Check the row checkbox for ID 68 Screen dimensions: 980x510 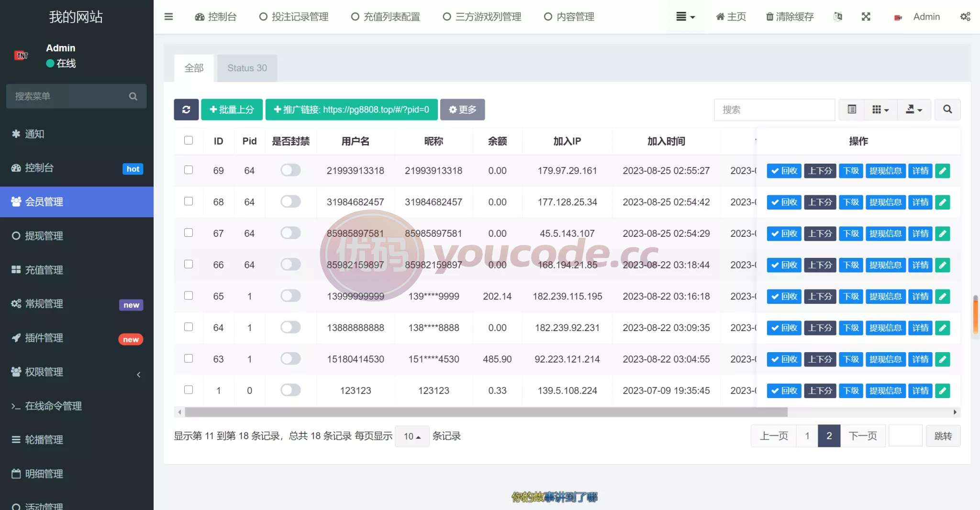pos(189,201)
